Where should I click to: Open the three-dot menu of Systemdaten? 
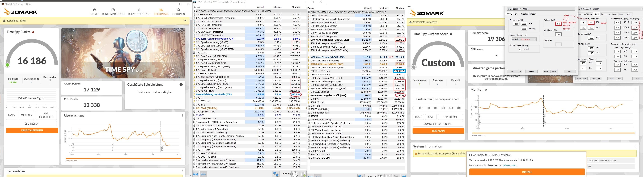[182, 171]
